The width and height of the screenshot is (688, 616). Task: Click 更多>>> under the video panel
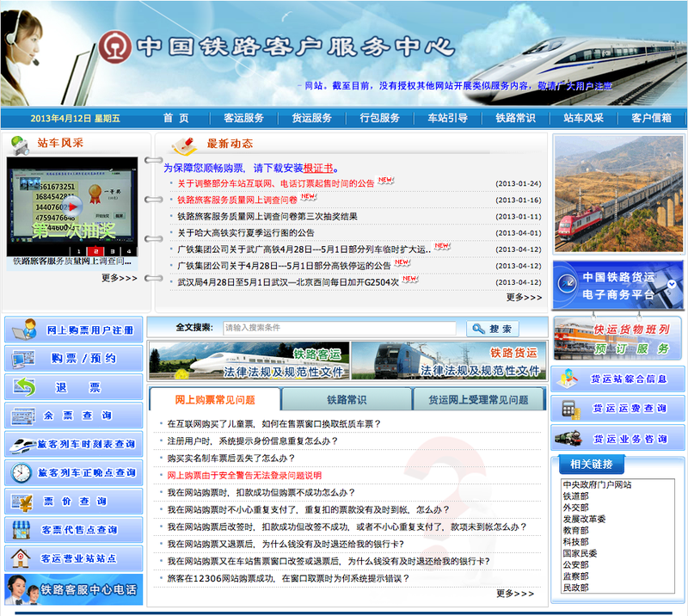120,278
